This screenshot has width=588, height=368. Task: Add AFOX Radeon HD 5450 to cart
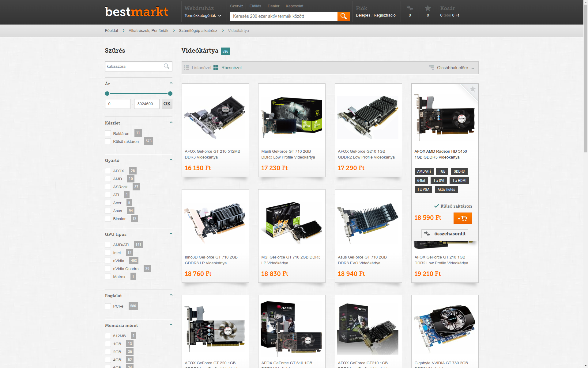click(x=462, y=218)
